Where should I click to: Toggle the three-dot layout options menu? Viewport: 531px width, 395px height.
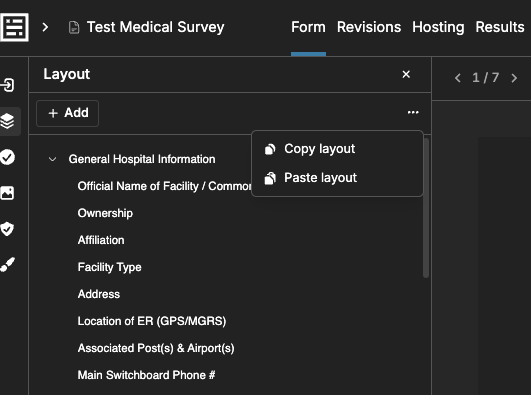413,112
